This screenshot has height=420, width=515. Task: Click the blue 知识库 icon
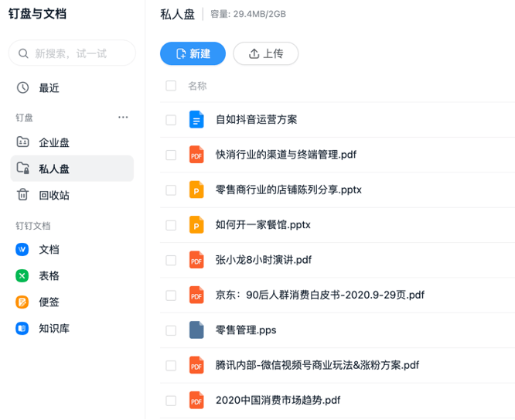(x=22, y=328)
